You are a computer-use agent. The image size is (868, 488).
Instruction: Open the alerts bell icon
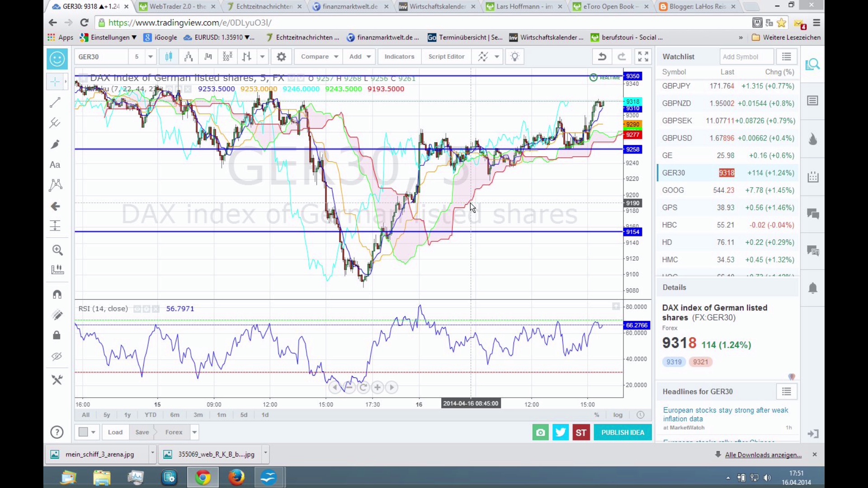pyautogui.click(x=813, y=288)
